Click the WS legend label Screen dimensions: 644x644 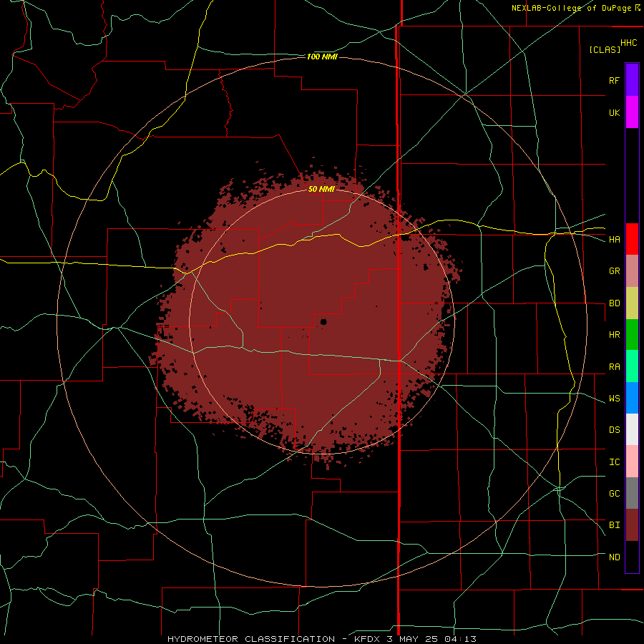pyautogui.click(x=614, y=399)
